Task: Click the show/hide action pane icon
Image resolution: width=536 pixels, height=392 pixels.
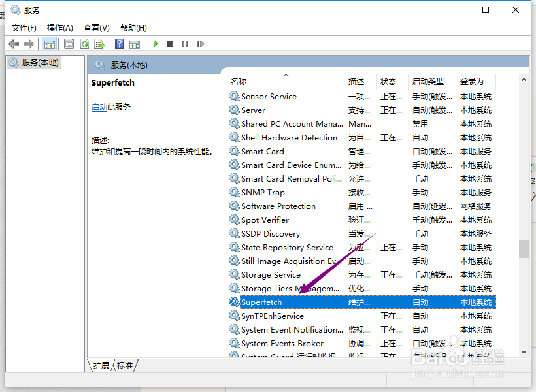Action: click(x=135, y=44)
